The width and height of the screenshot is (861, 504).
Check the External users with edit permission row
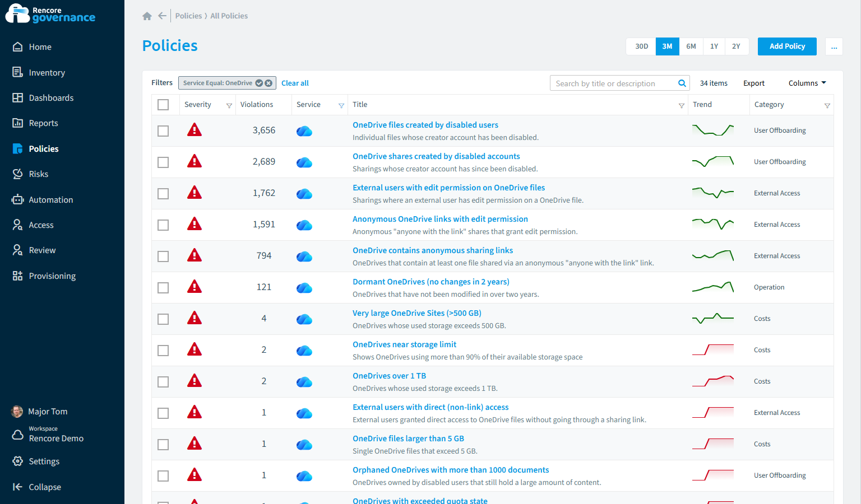click(163, 194)
